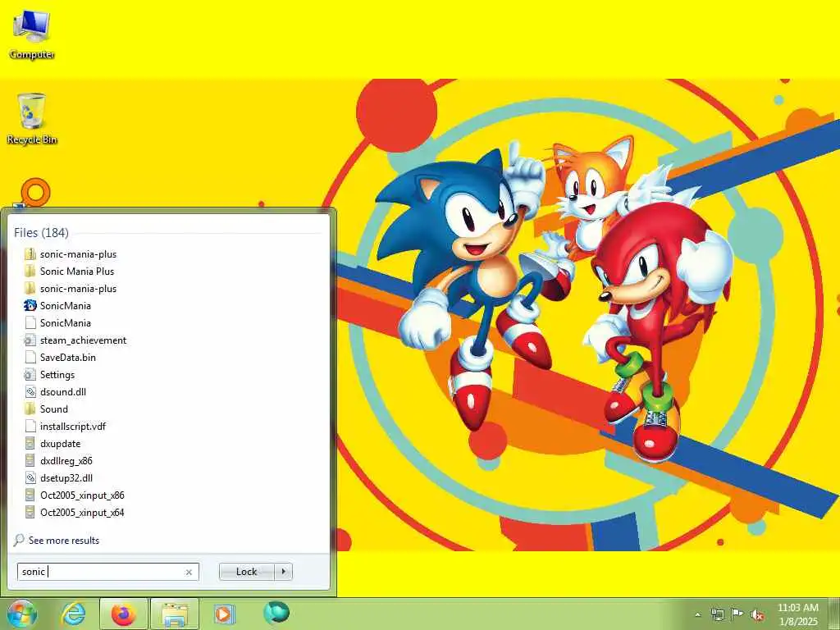The height and width of the screenshot is (630, 840).
Task: Open the Action Center flag icon
Action: point(737,614)
